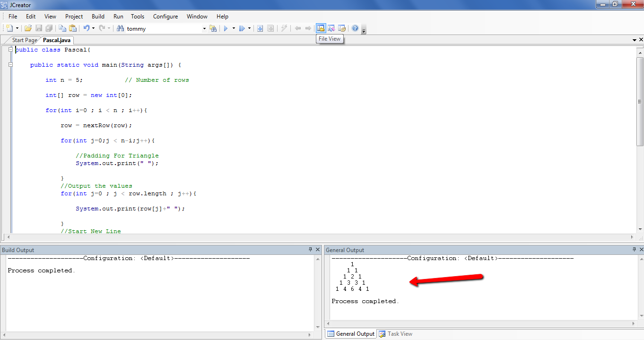Open the Build menu

coord(98,17)
